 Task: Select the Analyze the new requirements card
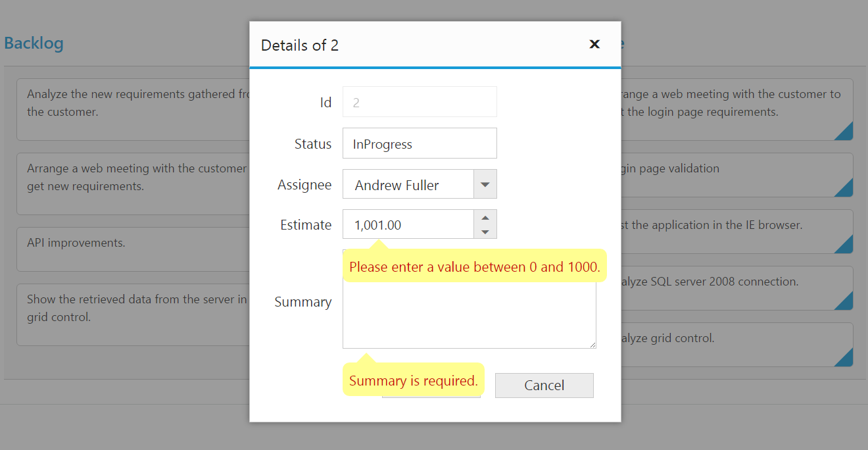[132, 109]
